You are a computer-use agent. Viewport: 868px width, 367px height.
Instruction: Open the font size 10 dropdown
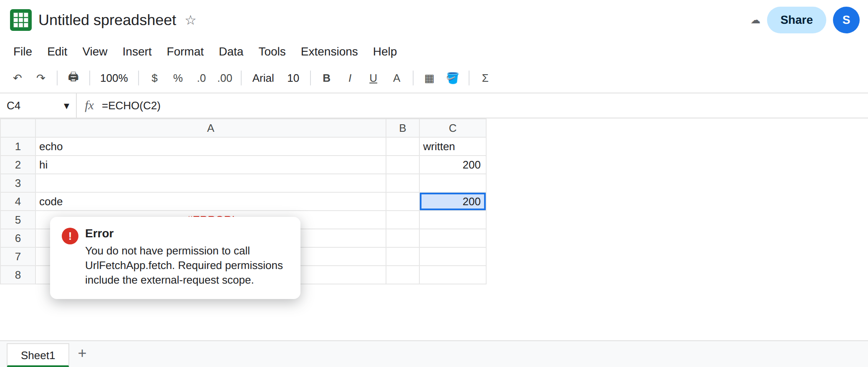click(x=293, y=78)
